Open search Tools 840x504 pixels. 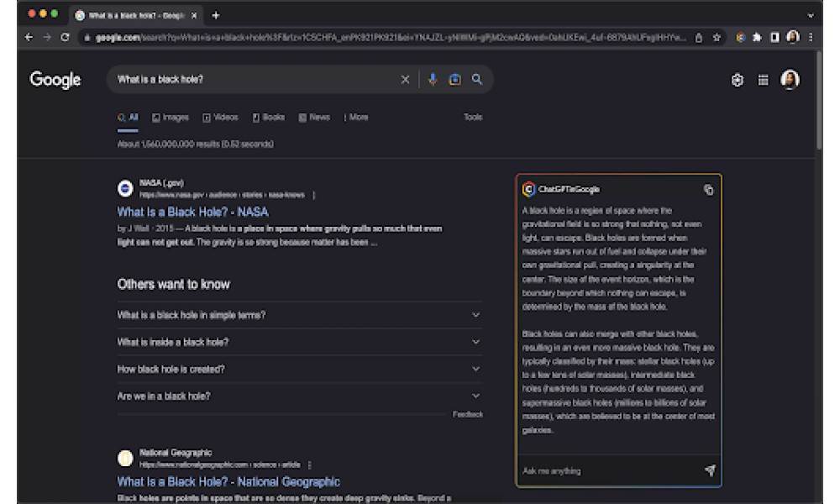click(x=473, y=118)
